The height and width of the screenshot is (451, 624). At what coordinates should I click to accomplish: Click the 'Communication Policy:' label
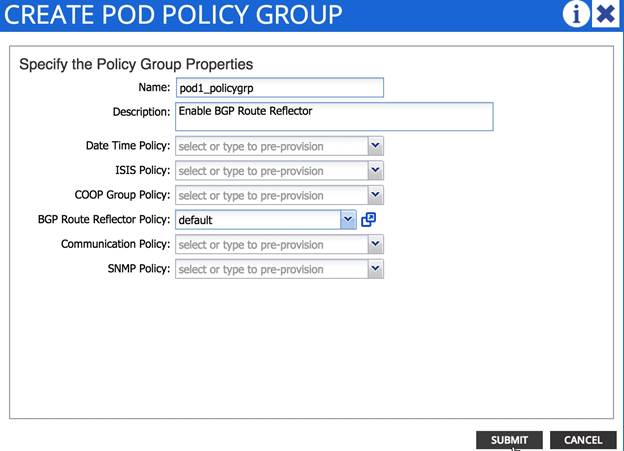[115, 244]
